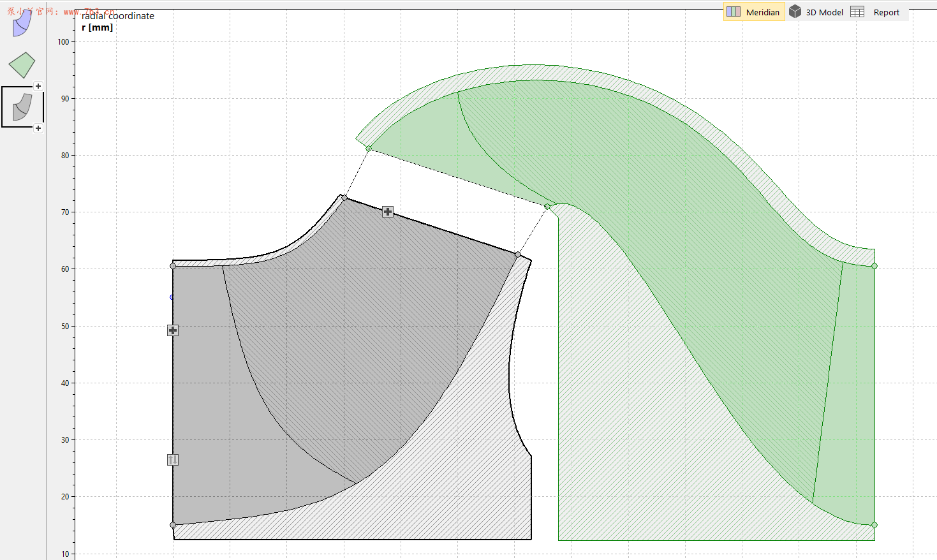
Task: Select the blue impeller component in sidebar
Action: (22, 24)
